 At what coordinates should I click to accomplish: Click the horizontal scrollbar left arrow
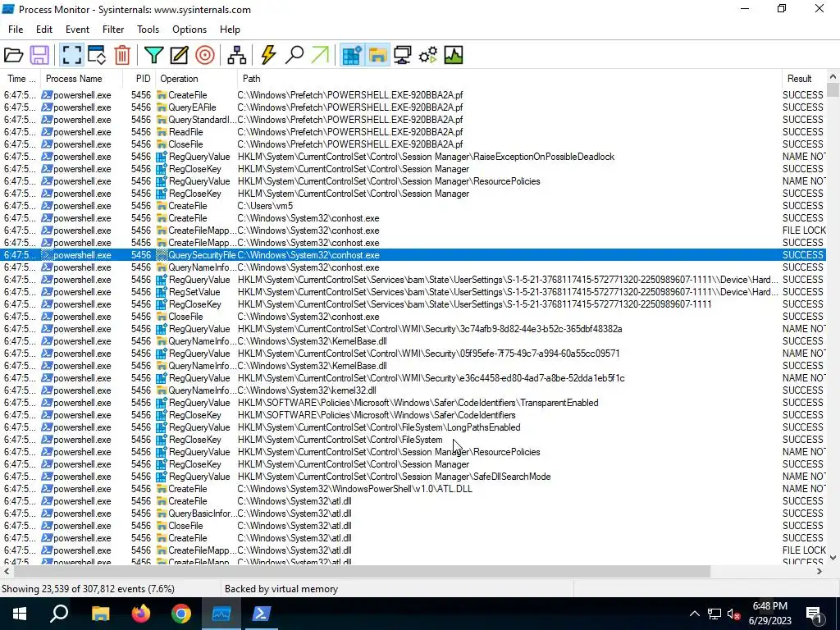(x=6, y=572)
